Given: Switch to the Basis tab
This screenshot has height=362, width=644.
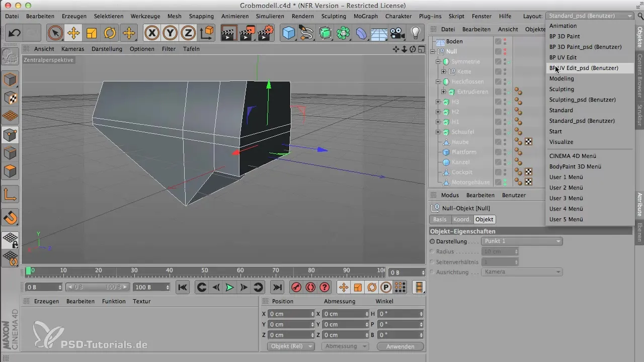Looking at the screenshot, I should coord(440,219).
